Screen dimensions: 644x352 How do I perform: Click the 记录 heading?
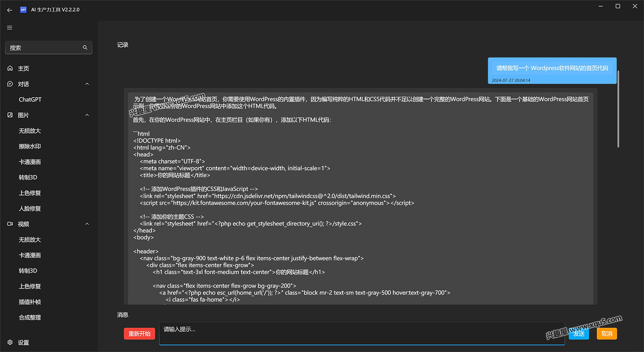pos(123,45)
